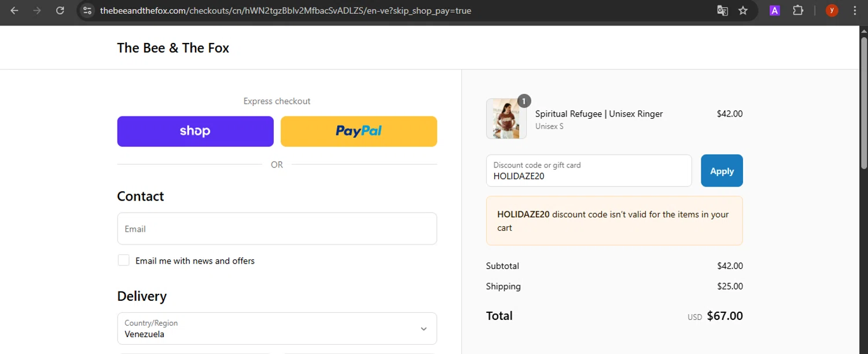Pay with Shop express checkout button
Viewport: 868px width, 354px height.
click(196, 132)
